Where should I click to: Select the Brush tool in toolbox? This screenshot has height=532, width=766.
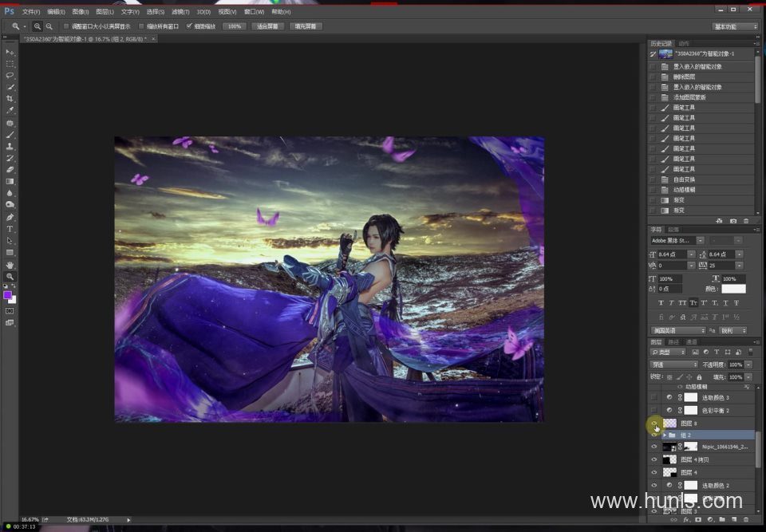[10, 134]
